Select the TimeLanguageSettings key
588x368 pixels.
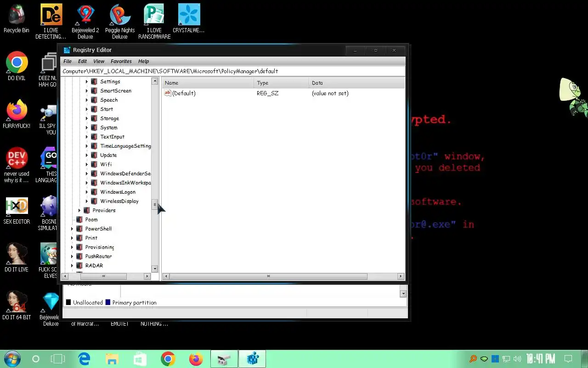pos(125,146)
